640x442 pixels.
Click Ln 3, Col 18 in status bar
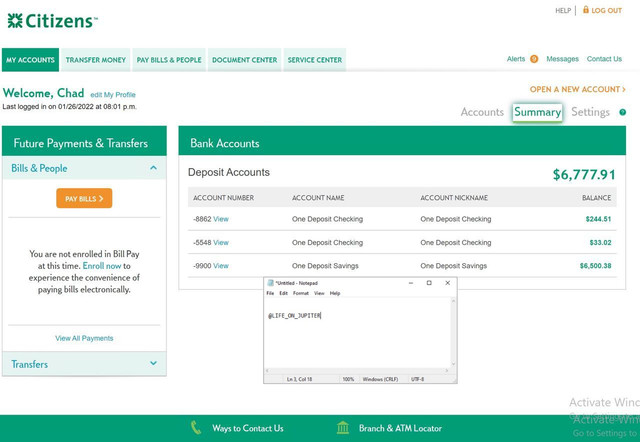[x=299, y=379]
